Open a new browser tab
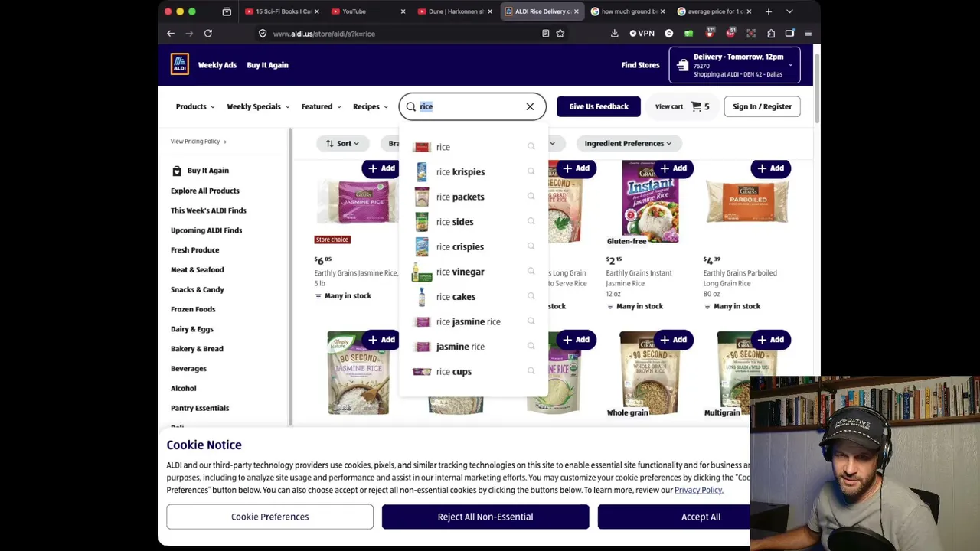 click(x=768, y=11)
